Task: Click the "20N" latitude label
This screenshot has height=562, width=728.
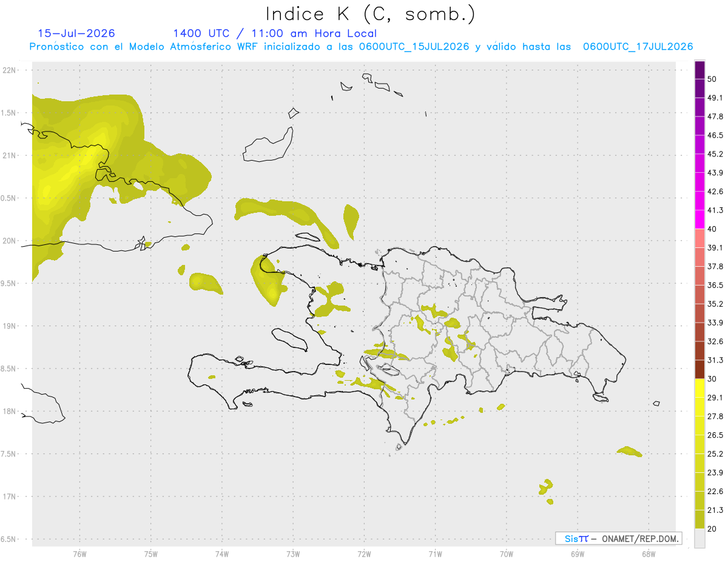Action: tap(10, 241)
